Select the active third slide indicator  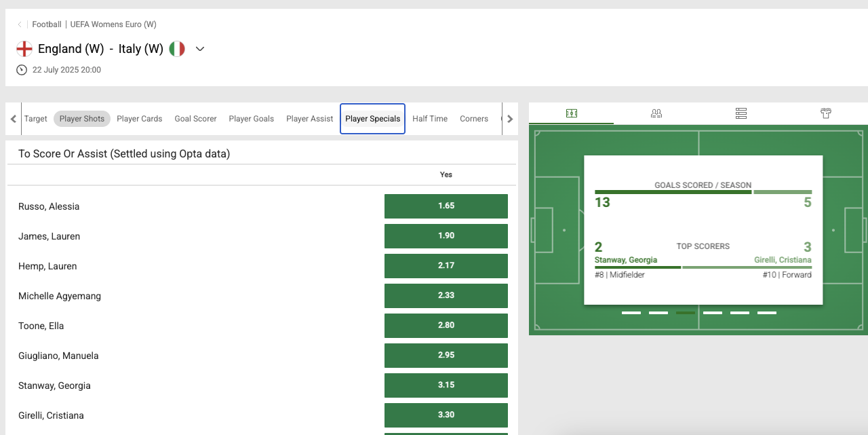686,313
